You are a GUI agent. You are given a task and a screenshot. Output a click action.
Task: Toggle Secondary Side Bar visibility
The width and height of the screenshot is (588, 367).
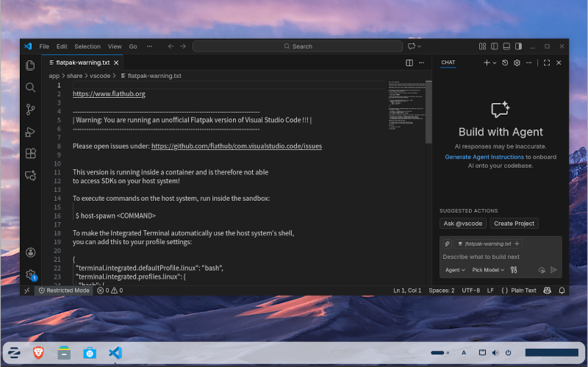coord(519,46)
